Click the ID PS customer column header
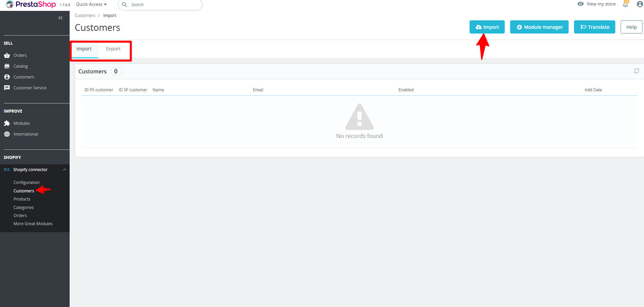This screenshot has width=644, height=307. [x=99, y=90]
